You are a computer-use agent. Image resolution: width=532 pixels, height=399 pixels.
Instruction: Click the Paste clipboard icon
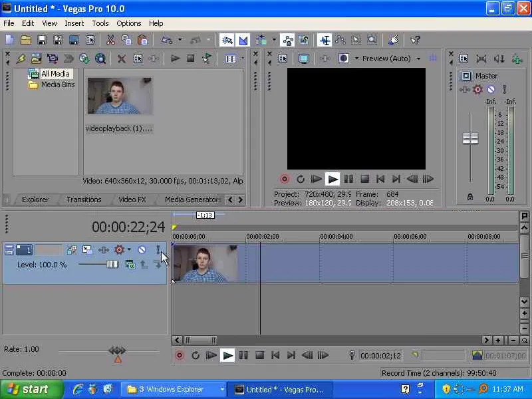click(x=142, y=40)
